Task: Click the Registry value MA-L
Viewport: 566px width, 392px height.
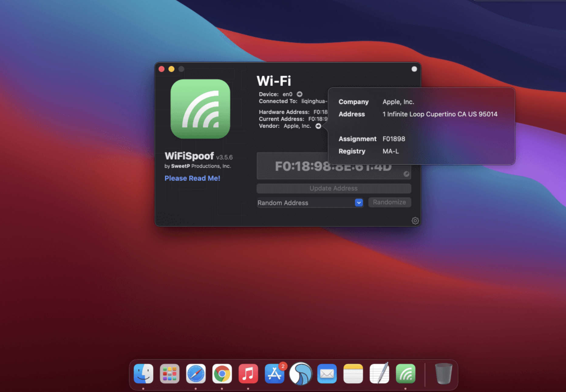Action: pos(390,151)
